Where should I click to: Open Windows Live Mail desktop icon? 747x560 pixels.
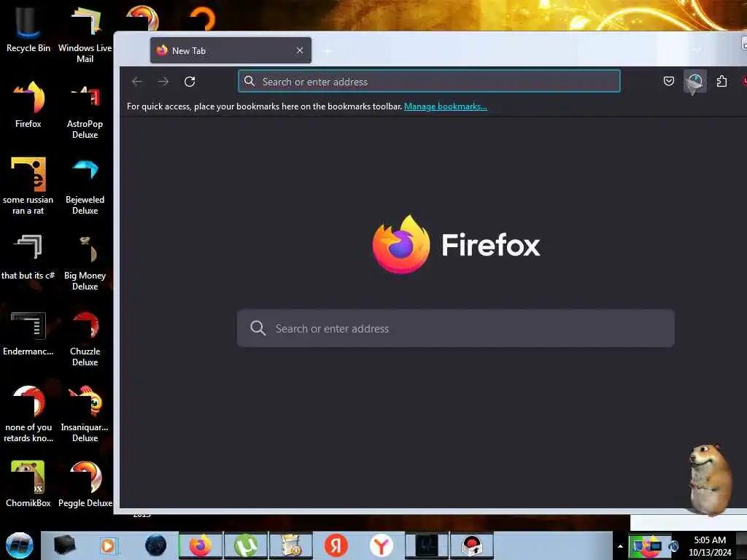pyautogui.click(x=85, y=34)
